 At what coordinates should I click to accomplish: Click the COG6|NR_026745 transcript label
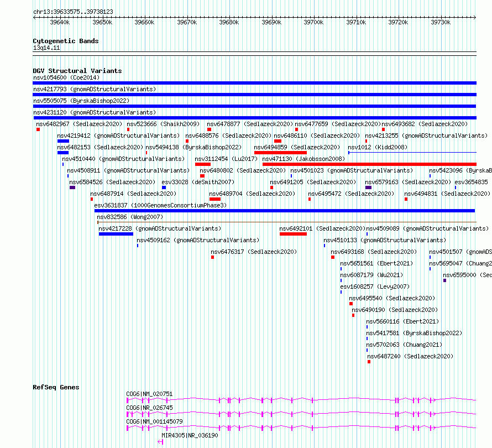pyautogui.click(x=149, y=408)
